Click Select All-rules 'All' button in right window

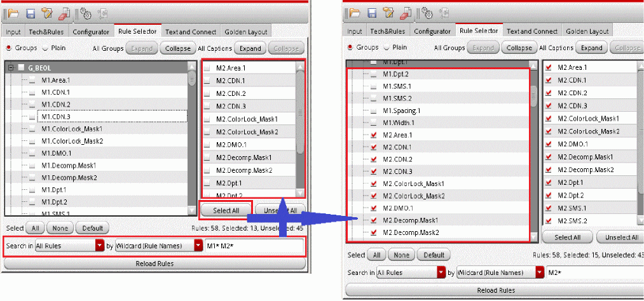376,255
